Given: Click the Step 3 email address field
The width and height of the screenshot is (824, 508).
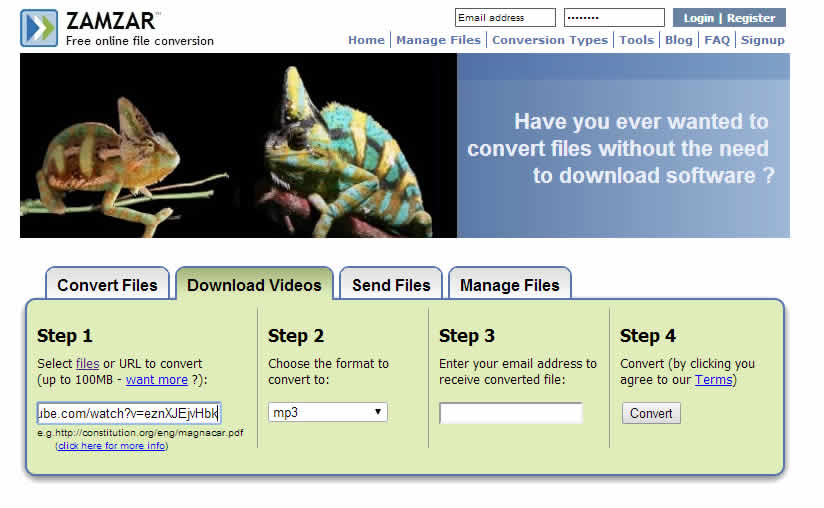Looking at the screenshot, I should click(510, 413).
